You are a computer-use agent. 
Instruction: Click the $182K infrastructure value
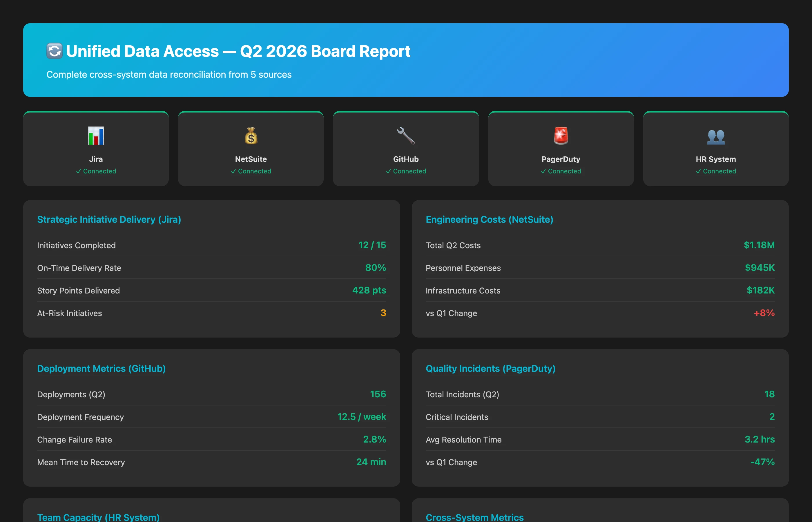tap(760, 291)
